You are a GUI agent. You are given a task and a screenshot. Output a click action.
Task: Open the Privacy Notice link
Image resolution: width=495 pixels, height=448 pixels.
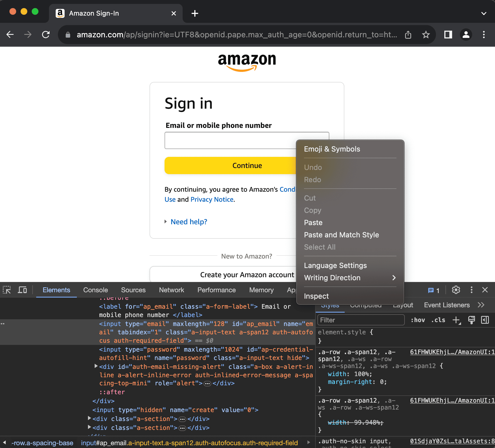(x=212, y=199)
